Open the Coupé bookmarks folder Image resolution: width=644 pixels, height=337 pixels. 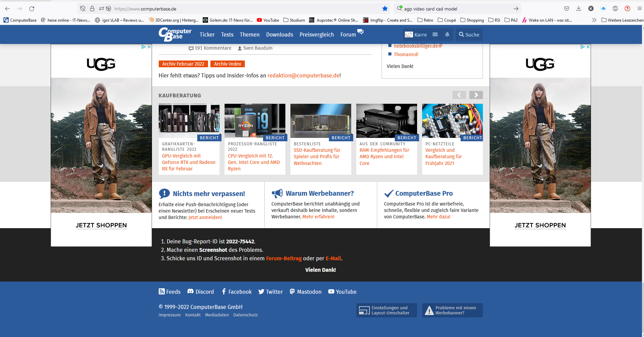tap(447, 20)
